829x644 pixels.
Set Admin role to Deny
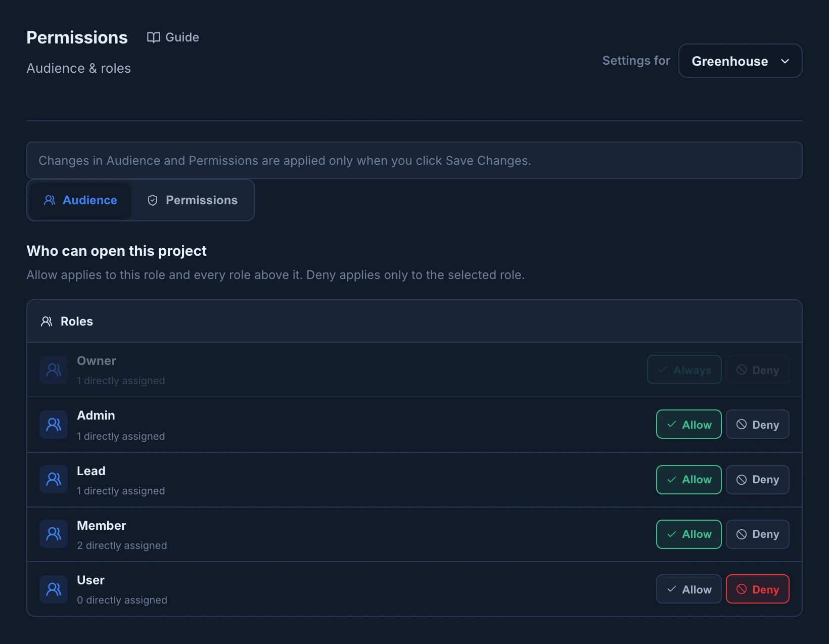pyautogui.click(x=757, y=424)
